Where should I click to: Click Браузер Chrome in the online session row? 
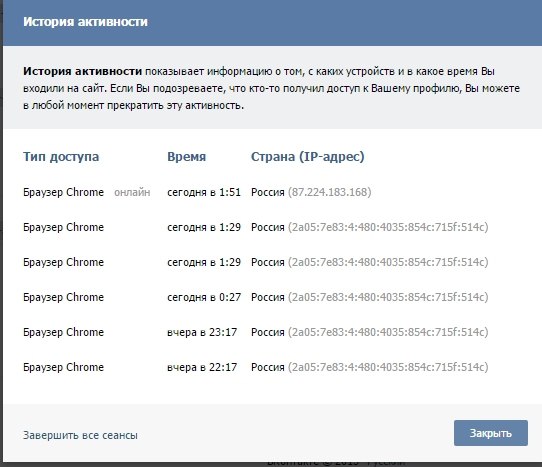click(64, 192)
